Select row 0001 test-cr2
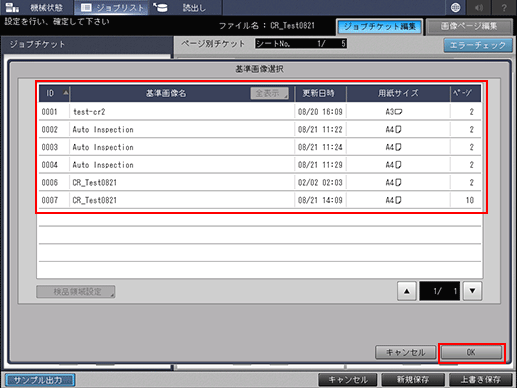Viewport: 517px width, 388px height. [x=260, y=112]
